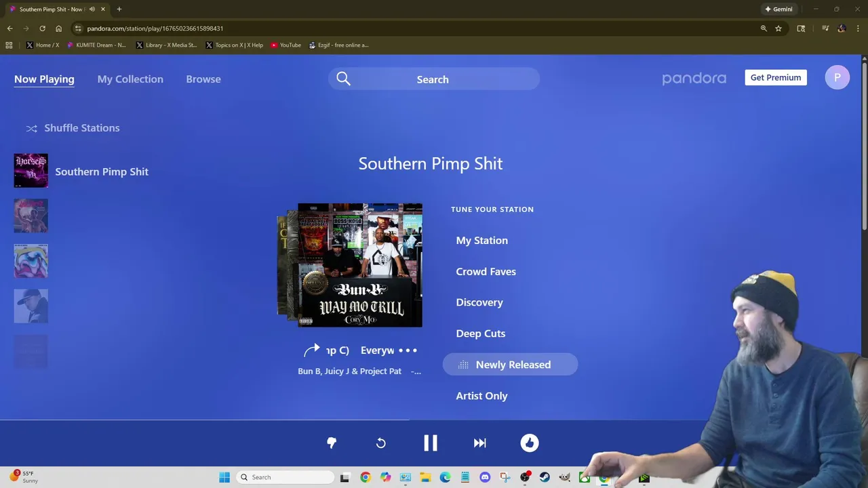The height and width of the screenshot is (488, 868).
Task: Select the Artist Only mode
Action: (482, 396)
